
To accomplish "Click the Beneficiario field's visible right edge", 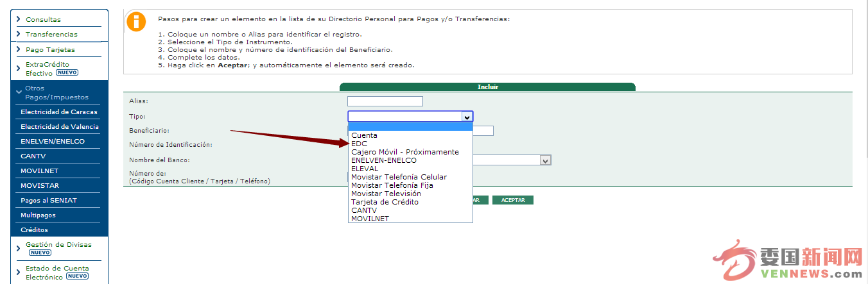I will point(483,131).
